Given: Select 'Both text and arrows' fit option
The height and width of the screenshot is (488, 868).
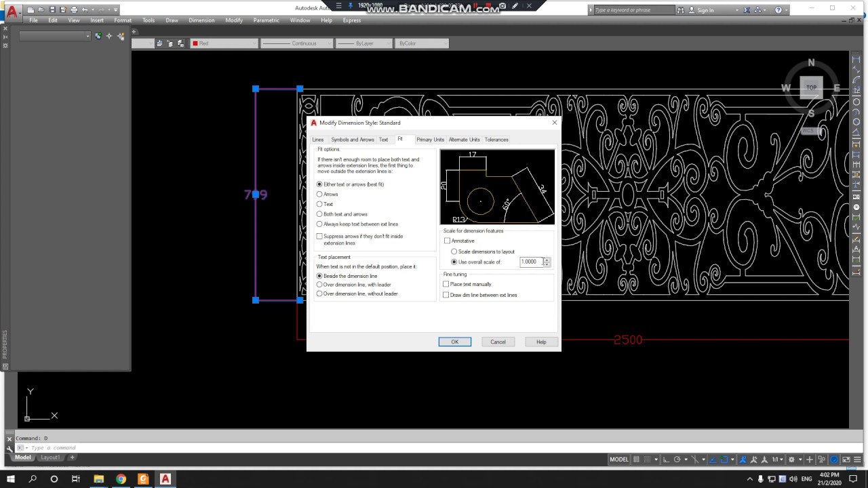Looking at the screenshot, I should [342, 214].
